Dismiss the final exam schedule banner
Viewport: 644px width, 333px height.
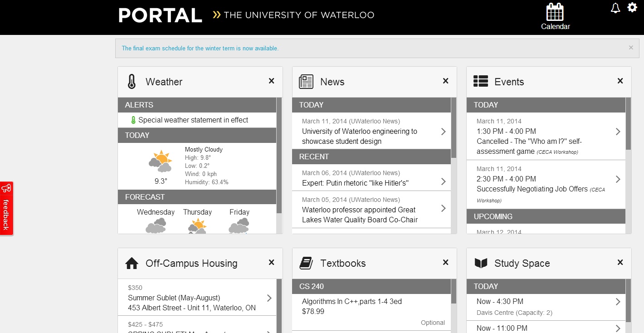click(631, 48)
